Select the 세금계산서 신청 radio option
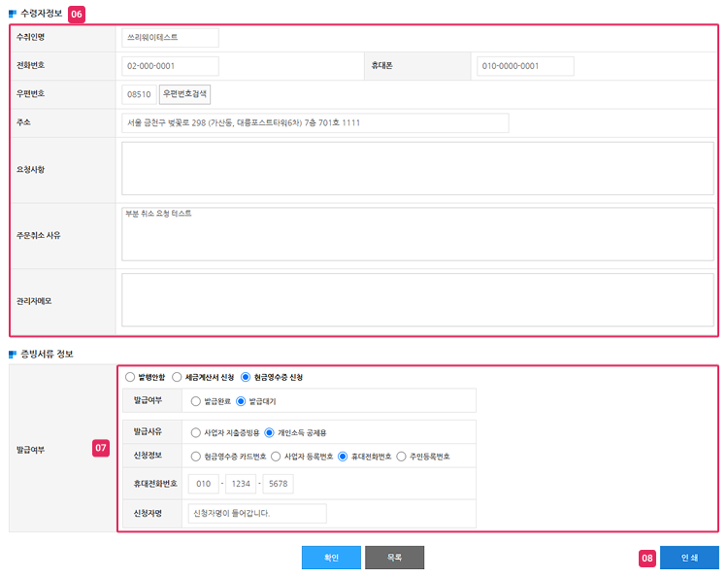728x578 pixels. (177, 377)
